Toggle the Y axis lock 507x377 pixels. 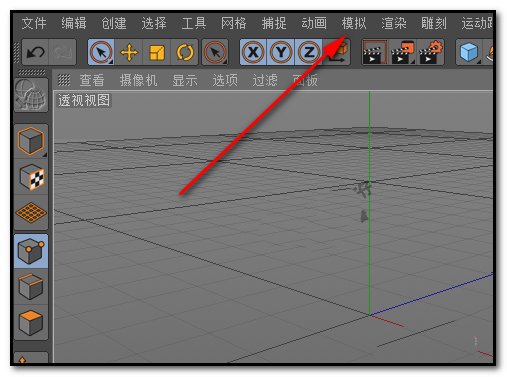coord(281,52)
